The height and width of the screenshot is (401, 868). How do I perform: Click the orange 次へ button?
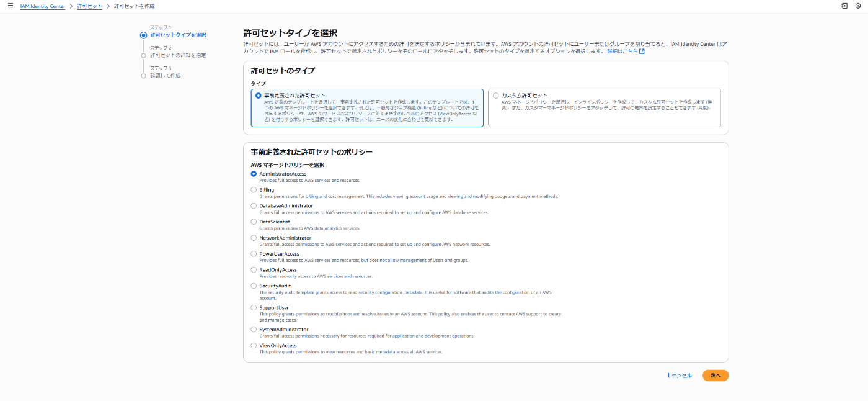pyautogui.click(x=715, y=376)
